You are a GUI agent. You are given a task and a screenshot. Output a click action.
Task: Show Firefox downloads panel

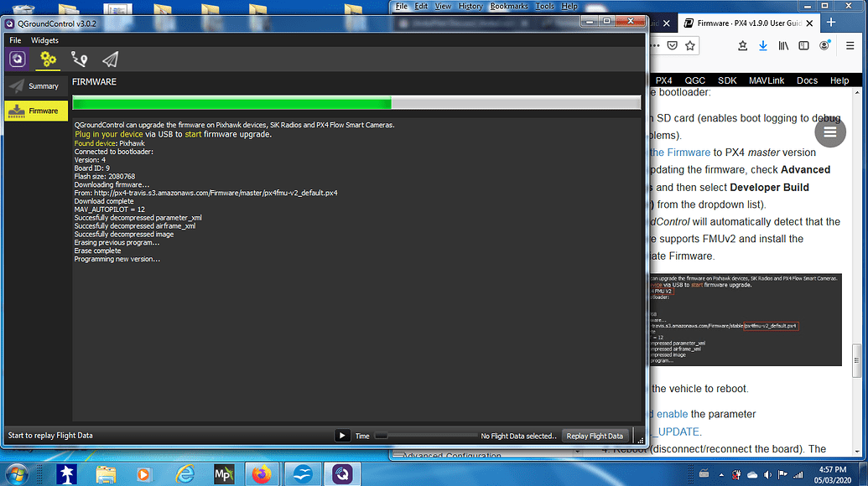[763, 46]
